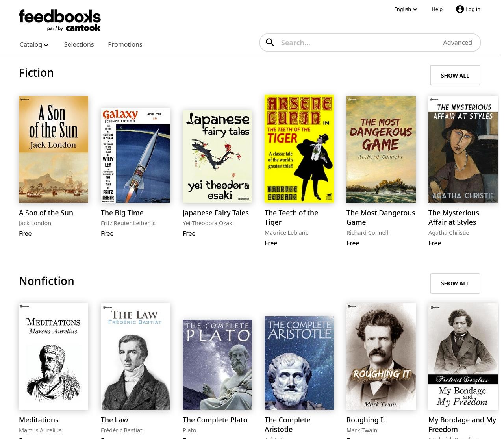Image resolution: width=504 pixels, height=439 pixels.
Task: Open the language selector chevron
Action: click(415, 9)
